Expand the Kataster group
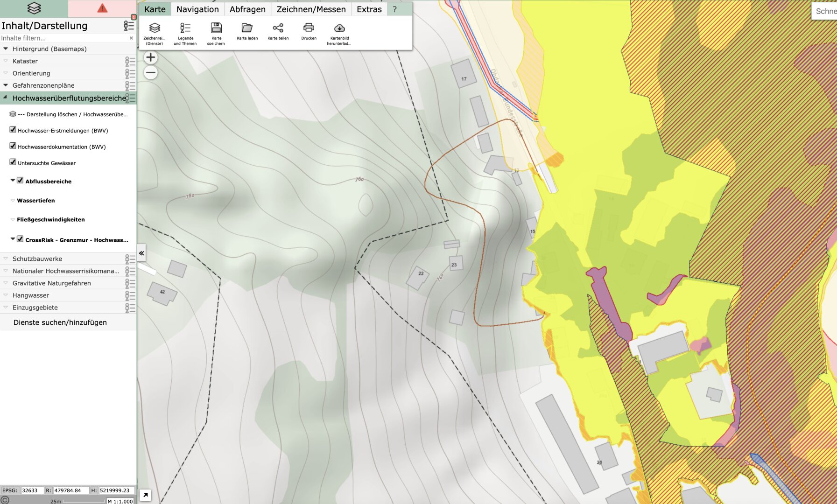The width and height of the screenshot is (837, 504). pyautogui.click(x=6, y=61)
